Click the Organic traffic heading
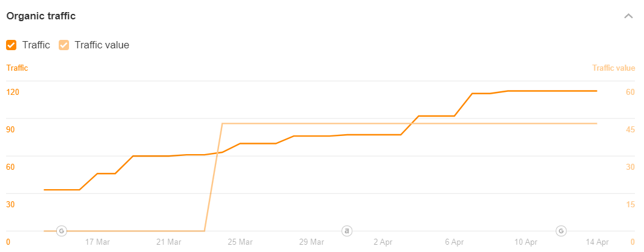This screenshot has width=644, height=252. tap(41, 16)
